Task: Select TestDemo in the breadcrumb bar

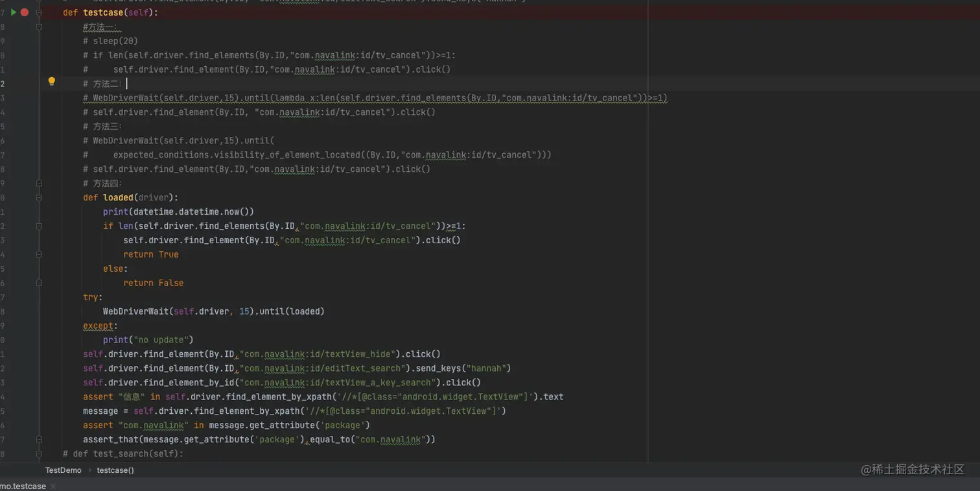Action: pyautogui.click(x=63, y=470)
